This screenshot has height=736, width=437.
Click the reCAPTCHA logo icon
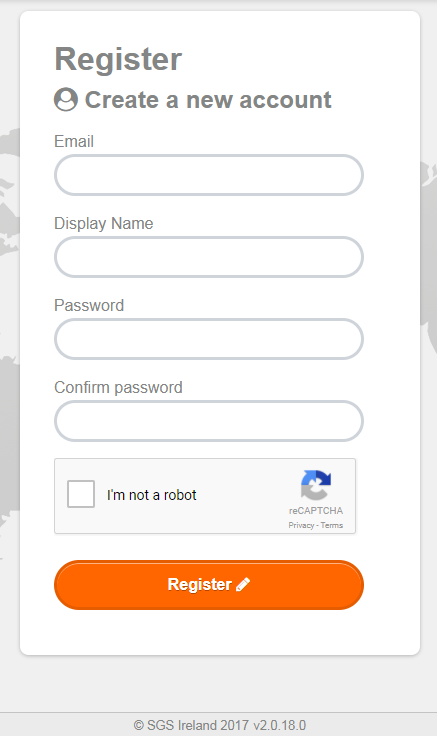[316, 485]
